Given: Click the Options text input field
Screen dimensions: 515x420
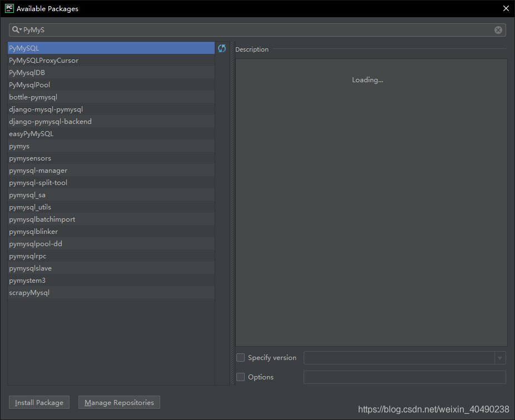Looking at the screenshot, I should (x=404, y=377).
